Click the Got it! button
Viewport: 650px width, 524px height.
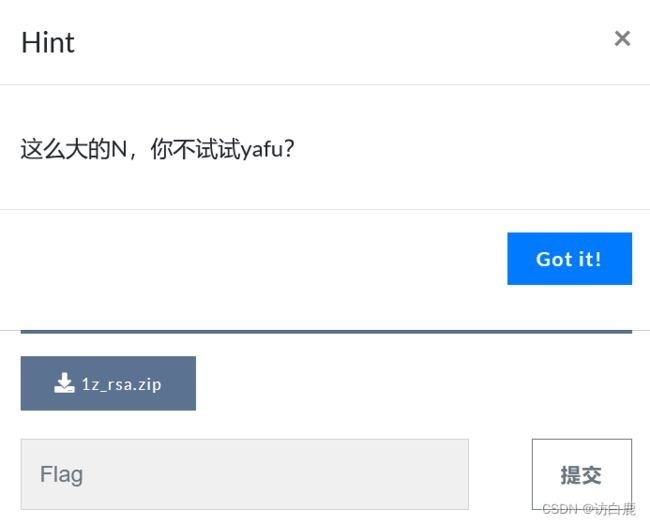point(570,259)
